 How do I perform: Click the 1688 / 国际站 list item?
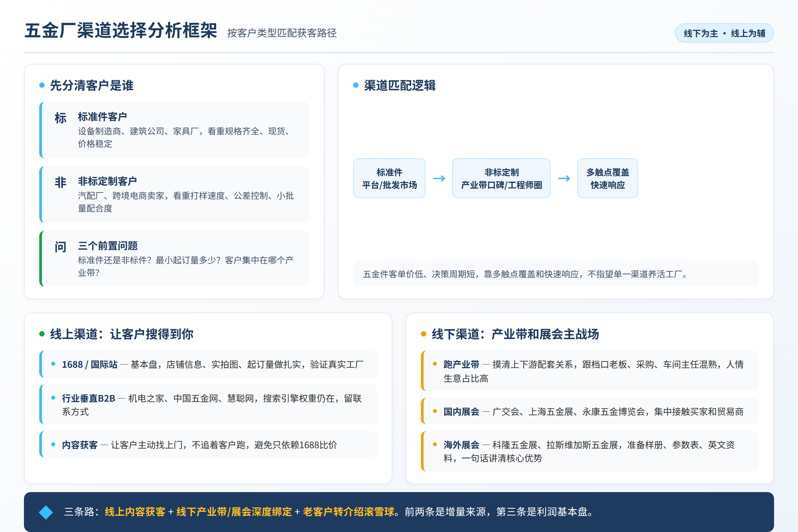[208, 364]
